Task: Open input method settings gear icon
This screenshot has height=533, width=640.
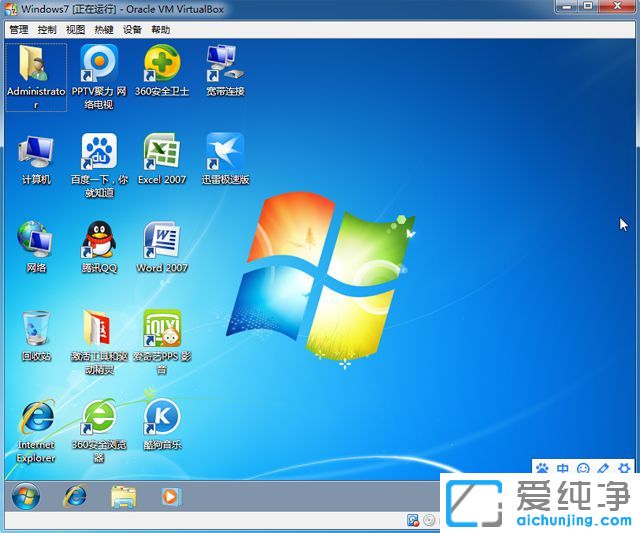Action: 624,468
